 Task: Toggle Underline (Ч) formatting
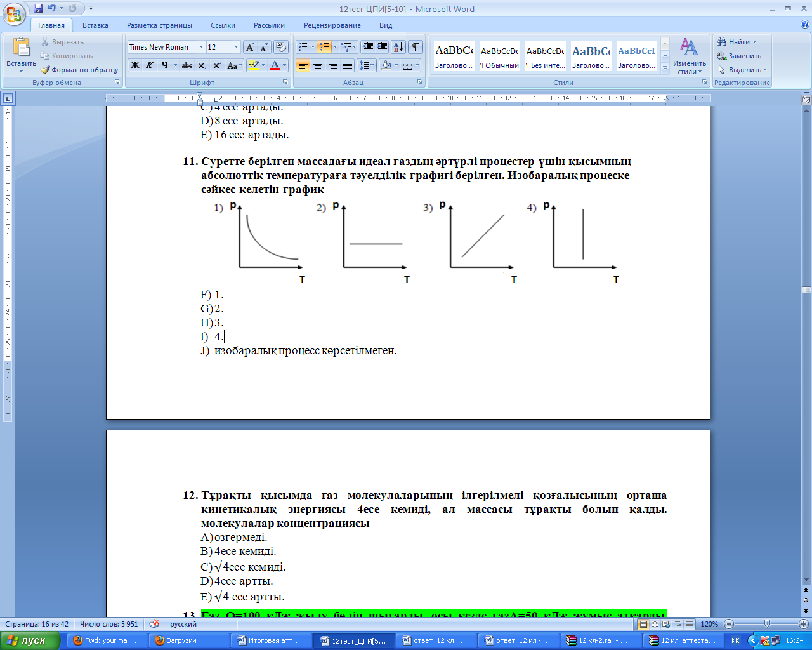click(x=165, y=65)
